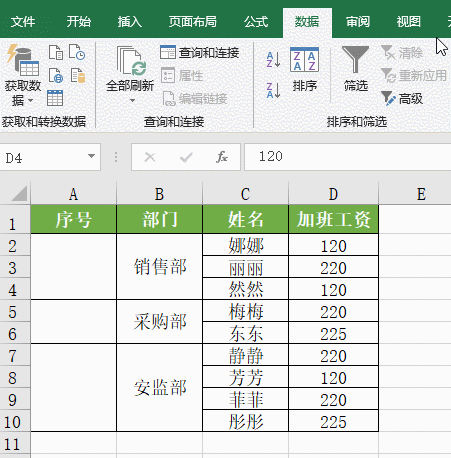Viewport: 451px width, 458px height.
Task: Open Queries and Connections (查询和连接) pane
Action: [x=200, y=52]
